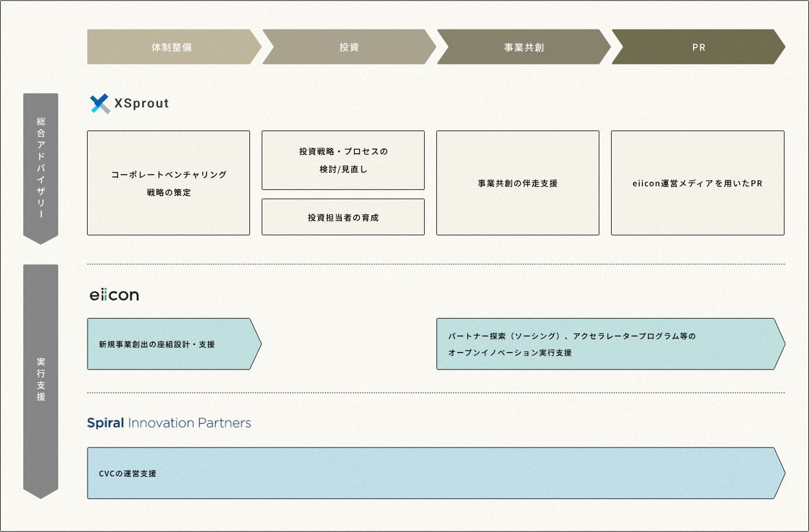Image resolution: width=809 pixels, height=532 pixels.
Task: Click the パートナー探索（ソーシング） open innovation block
Action: 611,344
